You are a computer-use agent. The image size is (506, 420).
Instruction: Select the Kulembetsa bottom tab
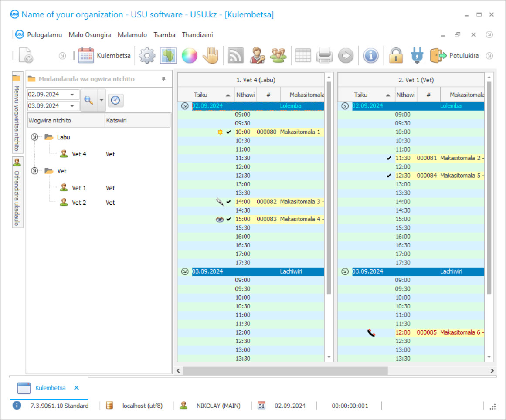tap(51, 388)
